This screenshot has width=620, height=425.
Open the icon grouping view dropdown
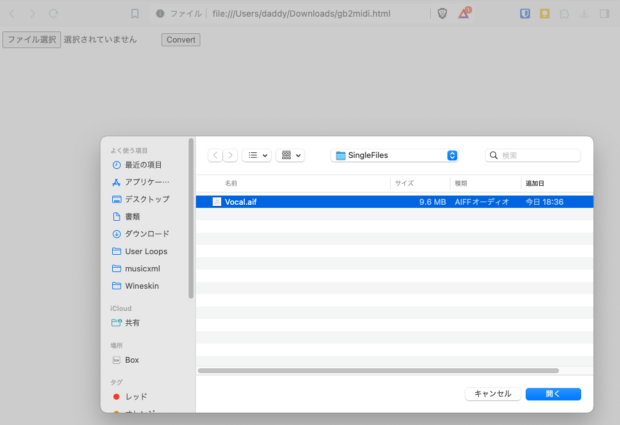pyautogui.click(x=290, y=156)
